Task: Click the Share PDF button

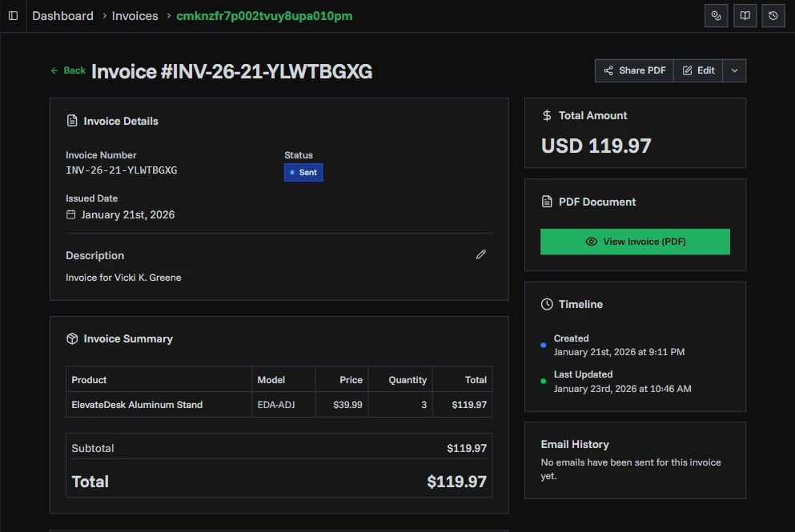Action: 633,70
